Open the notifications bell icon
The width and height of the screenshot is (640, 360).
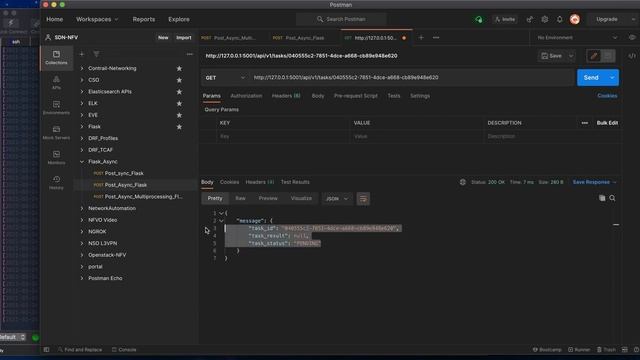point(560,19)
